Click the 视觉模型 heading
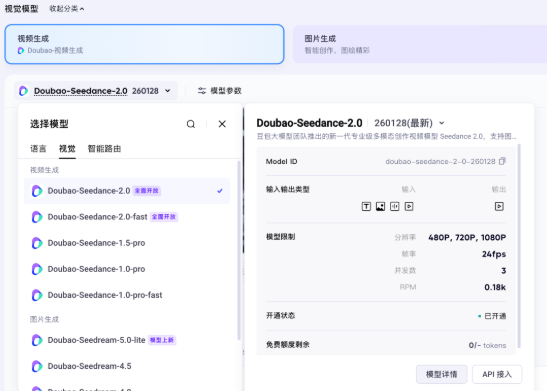This screenshot has height=391, width=547. 21,9
